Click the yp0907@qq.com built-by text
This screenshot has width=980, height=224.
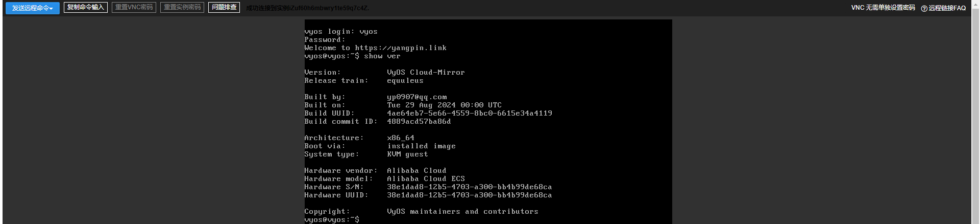416,97
